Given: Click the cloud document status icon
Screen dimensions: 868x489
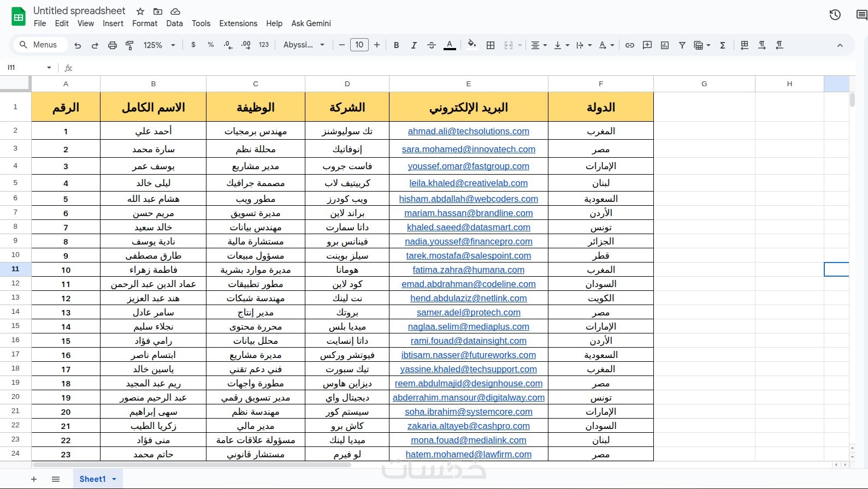Looking at the screenshot, I should pos(175,11).
